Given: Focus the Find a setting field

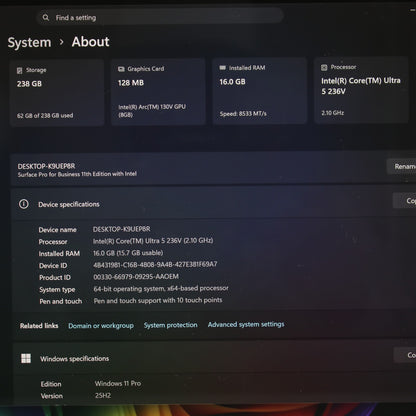Looking at the screenshot, I should click(x=160, y=17).
